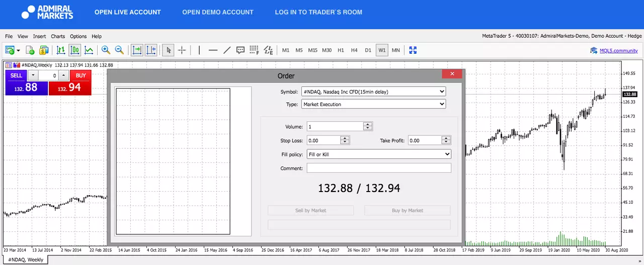Viewport: 644px width, 265px height.
Task: Switch chart to M1 timeframe
Action: point(286,50)
